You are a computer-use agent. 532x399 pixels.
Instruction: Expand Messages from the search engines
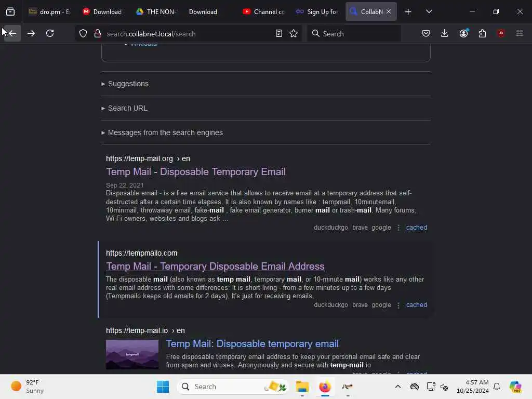(162, 132)
